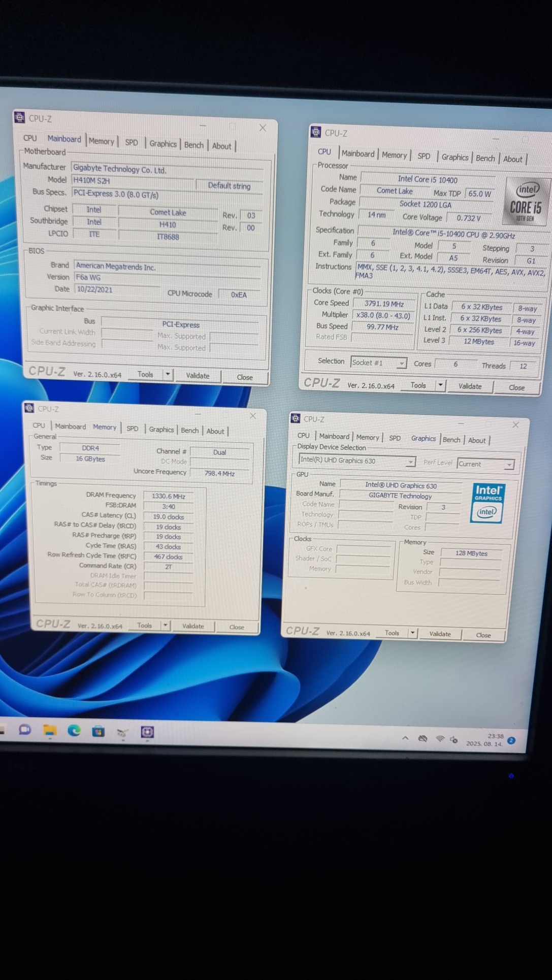Screen dimensions: 552x980
Task: Open the Chat app from taskbar
Action: coord(24,730)
